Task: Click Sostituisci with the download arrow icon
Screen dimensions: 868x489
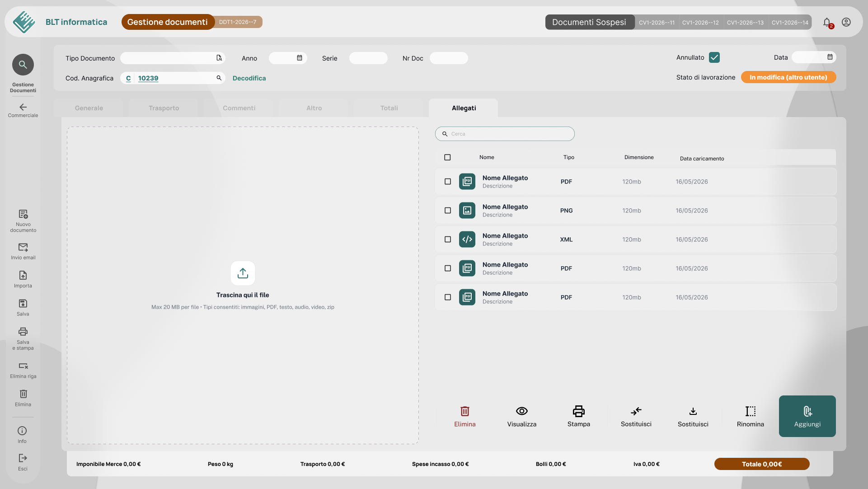Action: coord(693,416)
